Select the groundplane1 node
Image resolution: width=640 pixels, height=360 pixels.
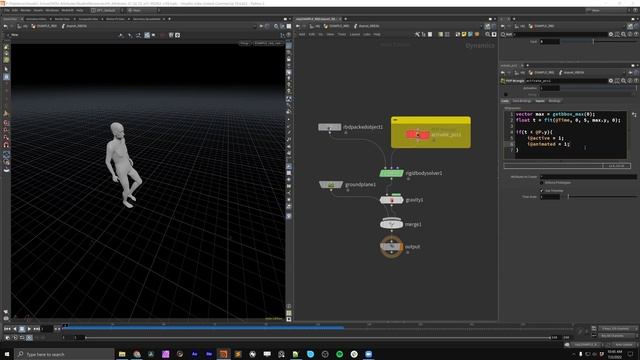(x=331, y=185)
